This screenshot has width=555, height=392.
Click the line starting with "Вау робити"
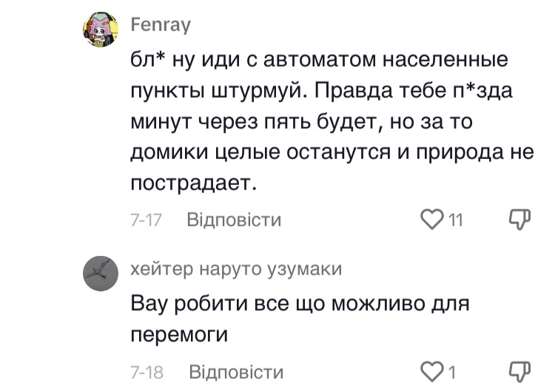point(300,303)
